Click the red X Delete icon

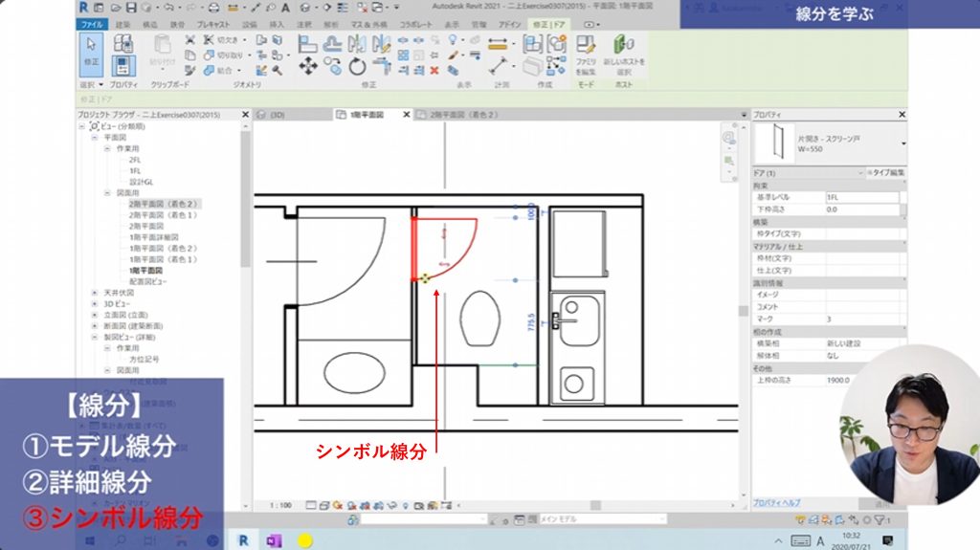[x=434, y=70]
